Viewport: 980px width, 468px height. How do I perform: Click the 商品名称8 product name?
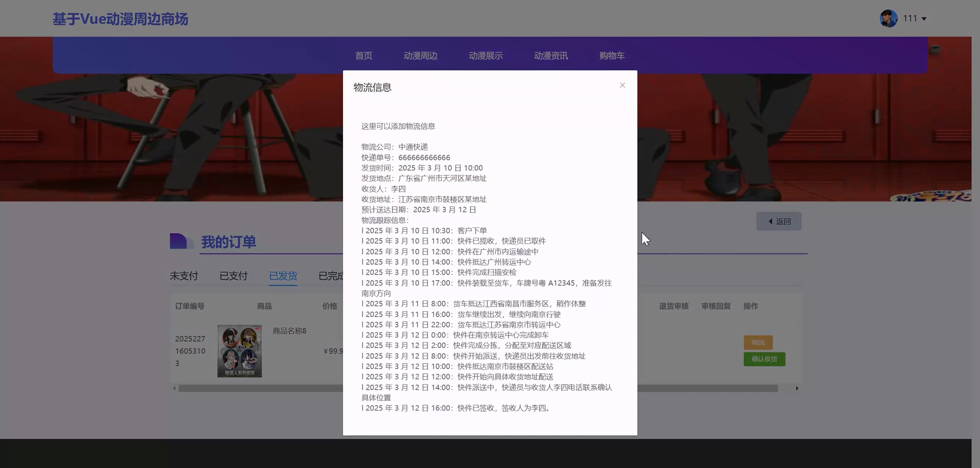(x=289, y=331)
